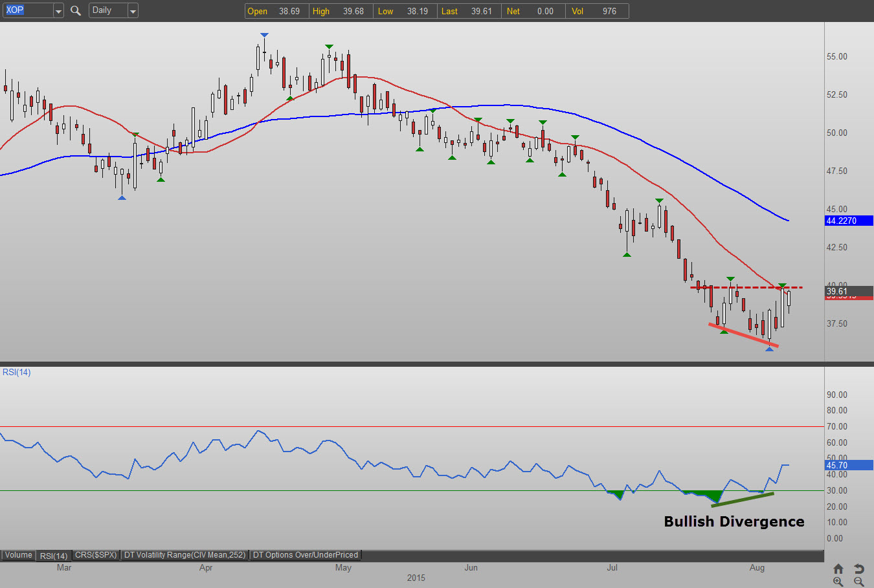Click the blue pivot marker at April high
Screen dimensions: 874x588
coord(264,35)
